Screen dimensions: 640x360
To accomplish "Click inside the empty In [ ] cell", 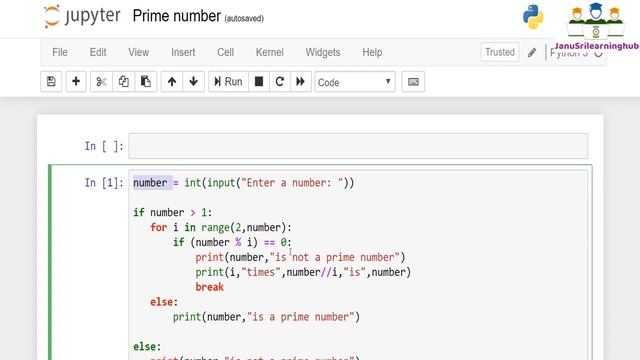I will click(358, 146).
